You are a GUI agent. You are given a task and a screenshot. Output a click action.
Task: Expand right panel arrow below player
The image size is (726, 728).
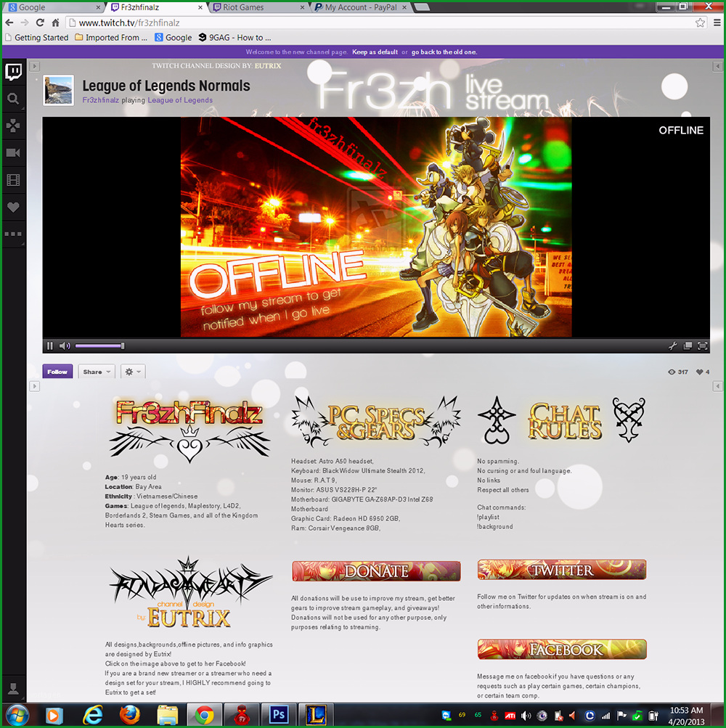717,386
